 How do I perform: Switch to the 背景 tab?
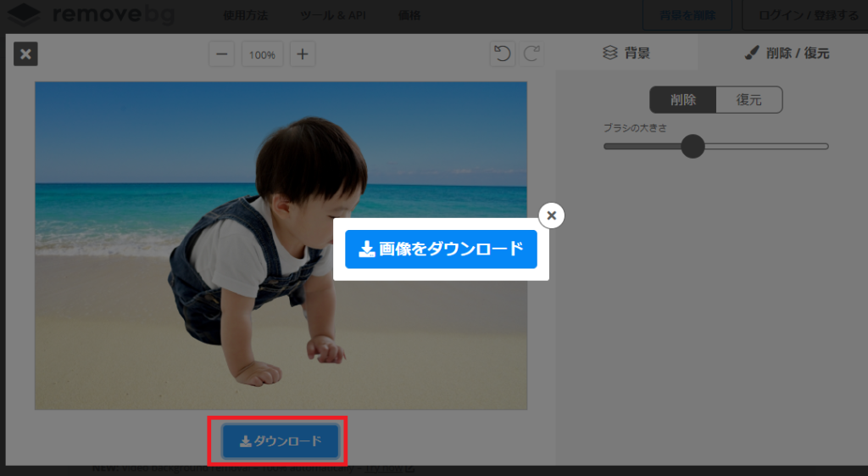(x=627, y=53)
